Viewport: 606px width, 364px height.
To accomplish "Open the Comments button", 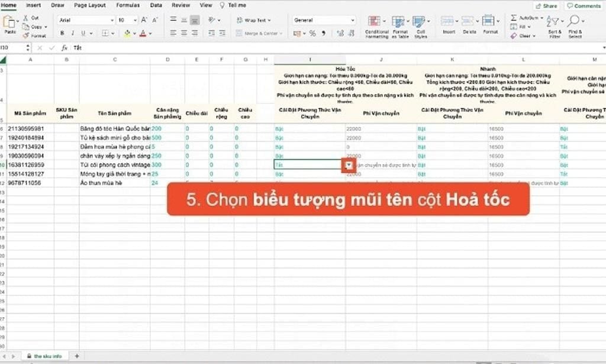I will pos(583,6).
